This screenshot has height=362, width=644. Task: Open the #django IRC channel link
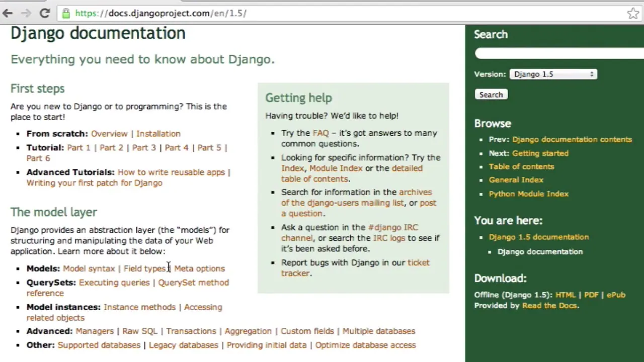point(393,228)
